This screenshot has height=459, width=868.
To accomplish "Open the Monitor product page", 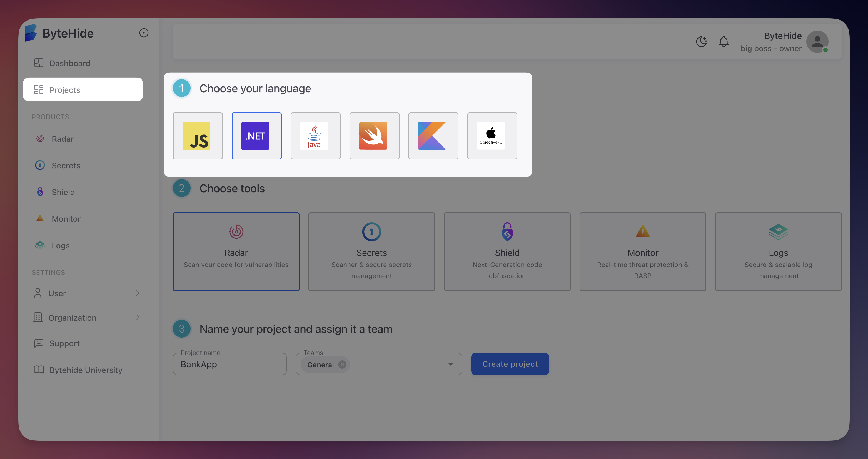I will click(66, 218).
